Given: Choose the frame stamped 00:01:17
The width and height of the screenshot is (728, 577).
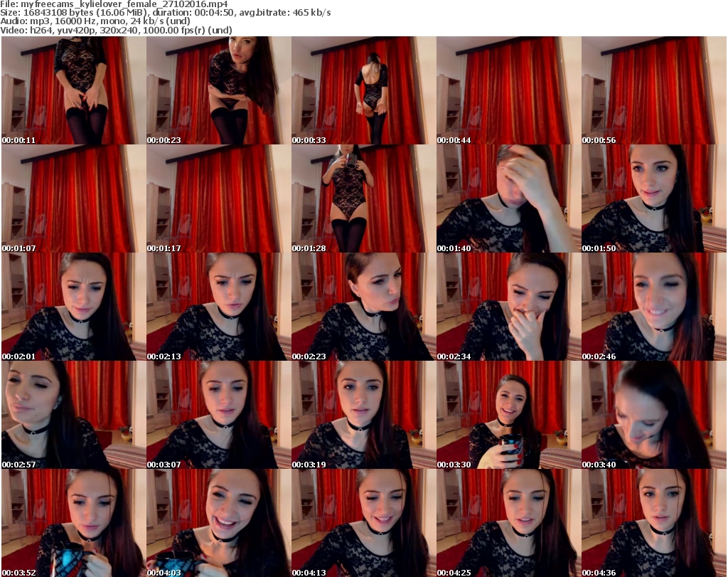Looking at the screenshot, I should tap(219, 198).
